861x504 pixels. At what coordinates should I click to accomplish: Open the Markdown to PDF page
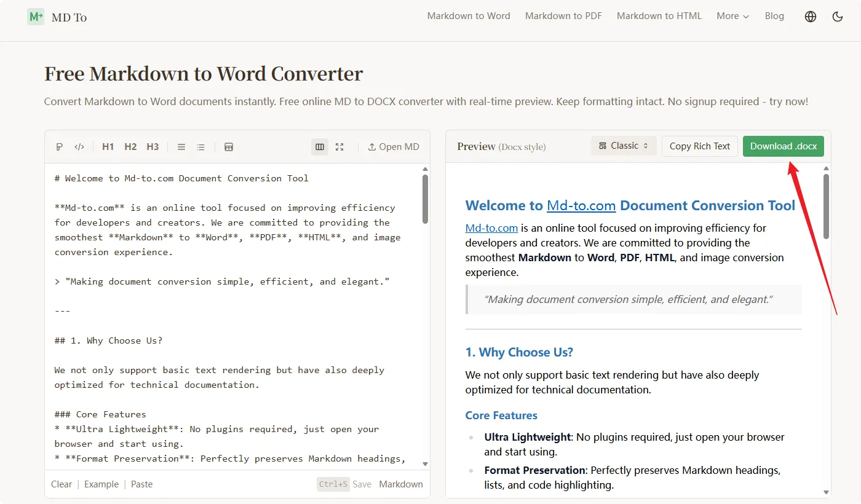click(x=563, y=16)
